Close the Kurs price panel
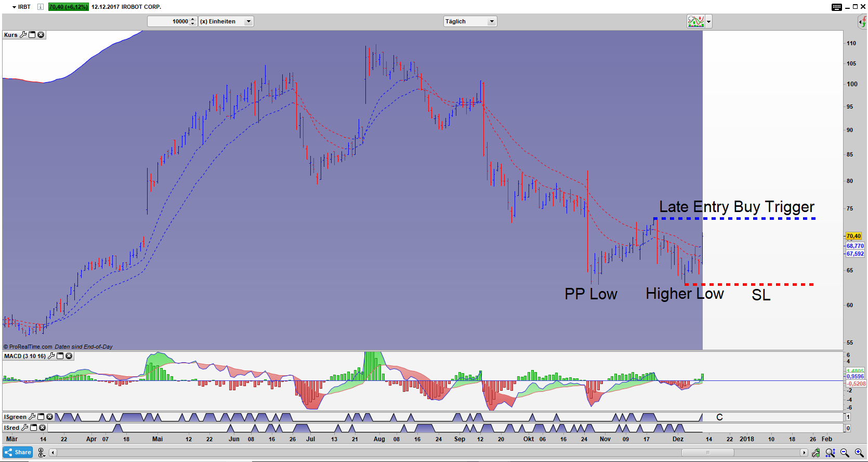 coord(41,35)
